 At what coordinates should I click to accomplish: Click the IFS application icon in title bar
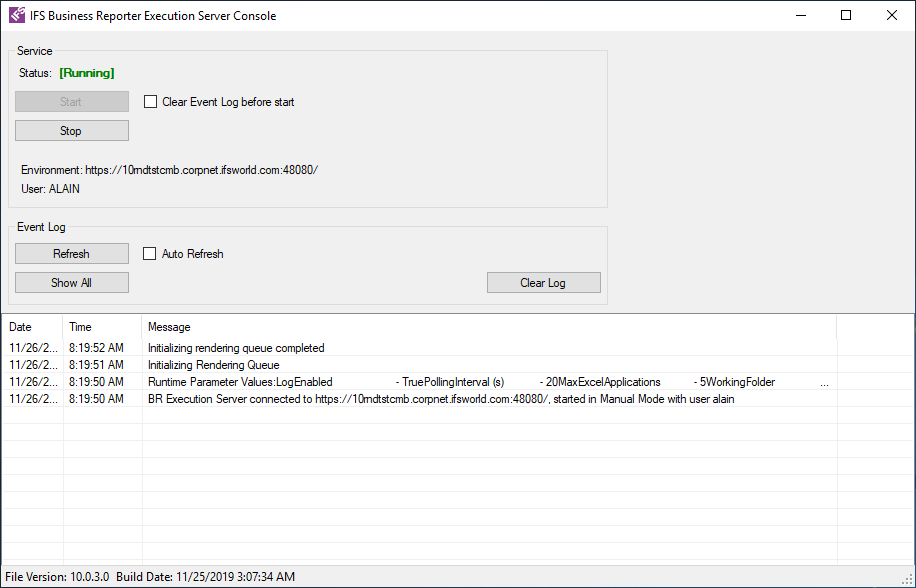click(x=17, y=15)
